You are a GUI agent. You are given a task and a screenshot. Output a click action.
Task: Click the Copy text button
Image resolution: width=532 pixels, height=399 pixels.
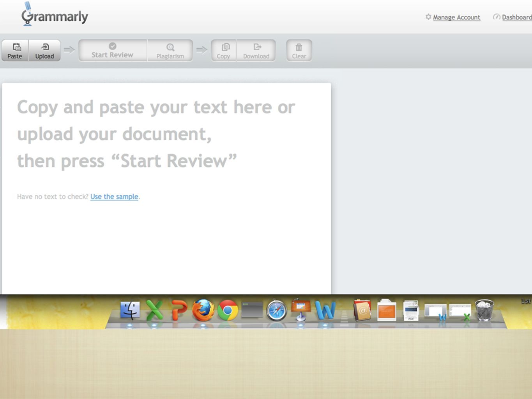[224, 51]
